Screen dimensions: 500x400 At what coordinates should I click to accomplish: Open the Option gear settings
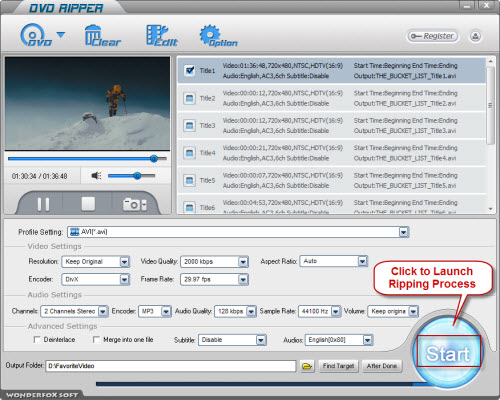coord(218,36)
